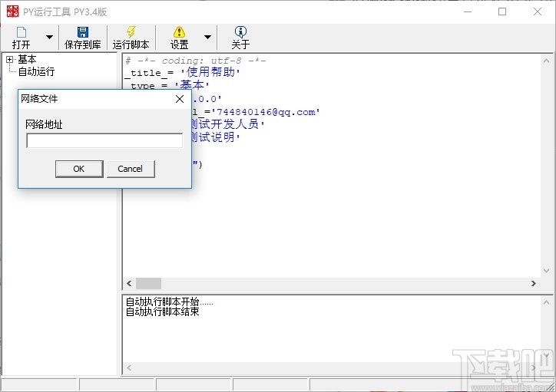This screenshot has width=556, height=392.
Task: Click the Open (打开) file icon
Action: [22, 32]
